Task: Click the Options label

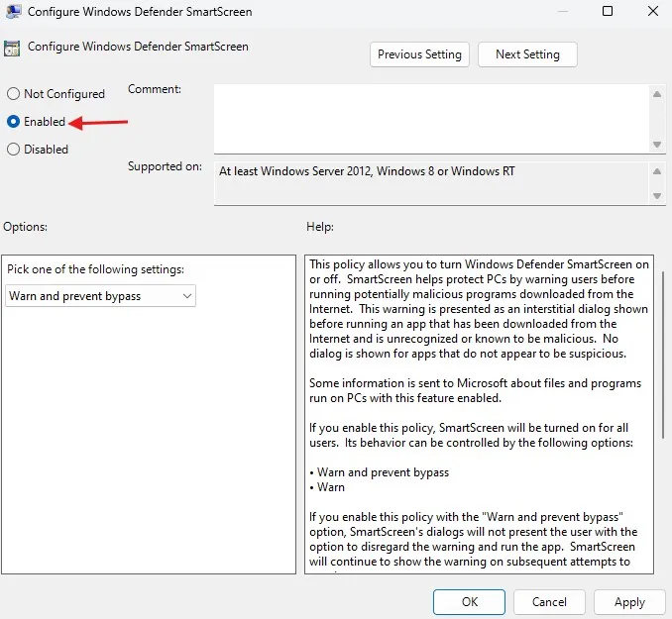Action: pyautogui.click(x=26, y=227)
